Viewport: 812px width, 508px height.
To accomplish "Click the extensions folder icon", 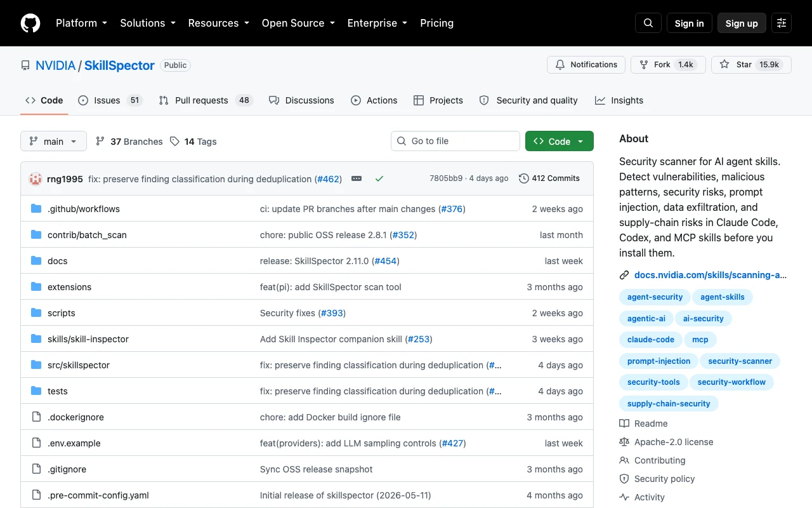I will tap(36, 287).
